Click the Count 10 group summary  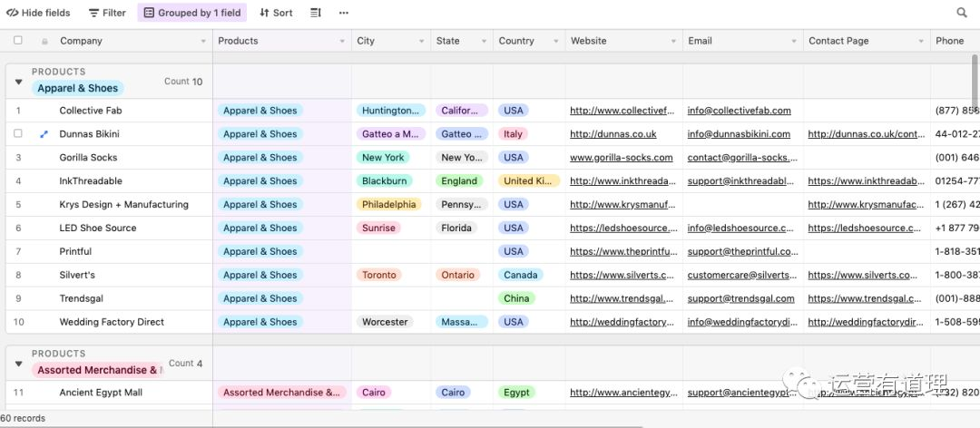click(x=183, y=82)
